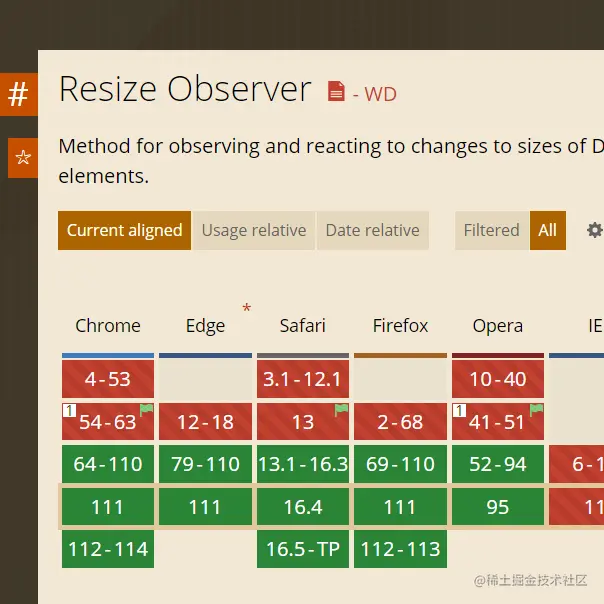Select Chrome 54-63 cell
604x604 pixels.
click(x=108, y=422)
